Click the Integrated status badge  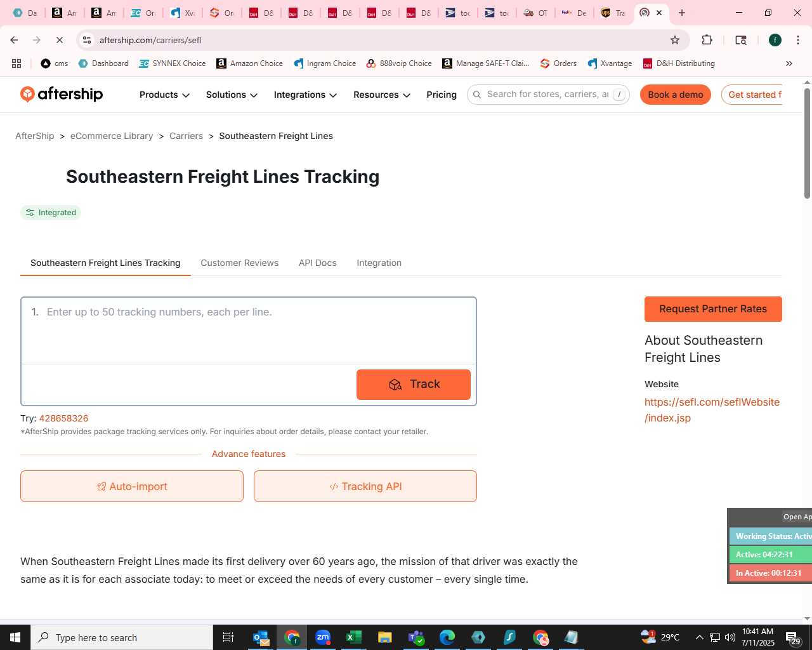point(51,213)
